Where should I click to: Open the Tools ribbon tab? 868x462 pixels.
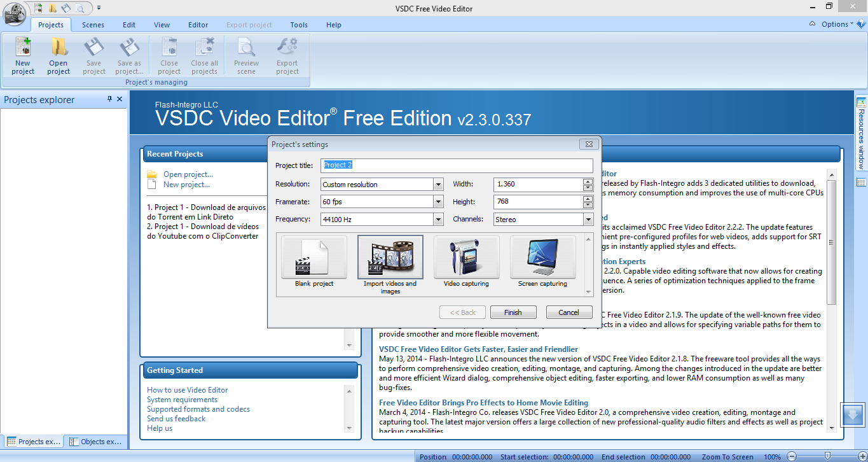pyautogui.click(x=299, y=25)
